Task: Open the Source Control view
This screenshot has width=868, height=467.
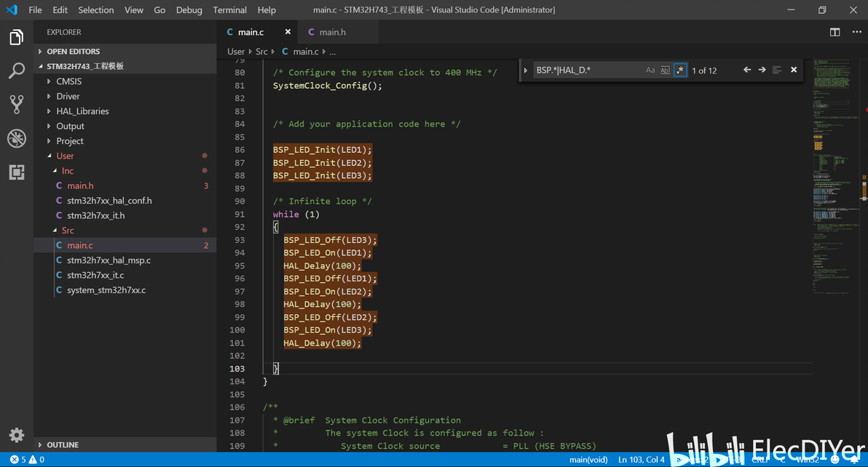Action: 16,104
